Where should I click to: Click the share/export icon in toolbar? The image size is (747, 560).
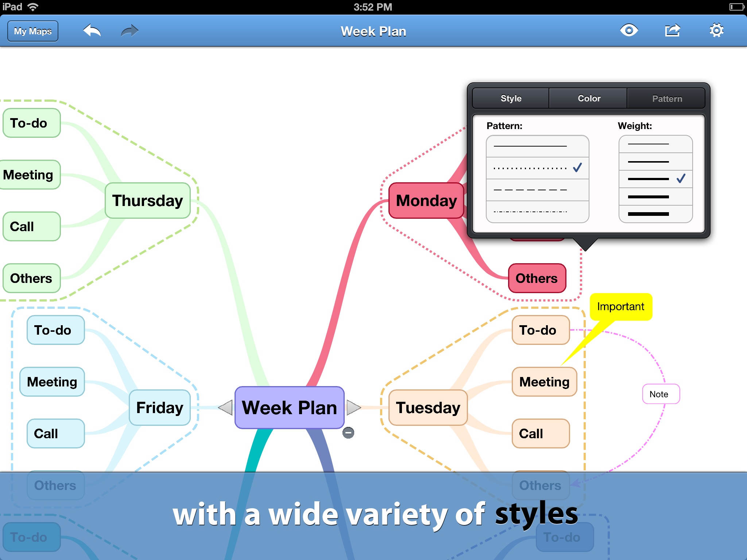[x=673, y=31]
